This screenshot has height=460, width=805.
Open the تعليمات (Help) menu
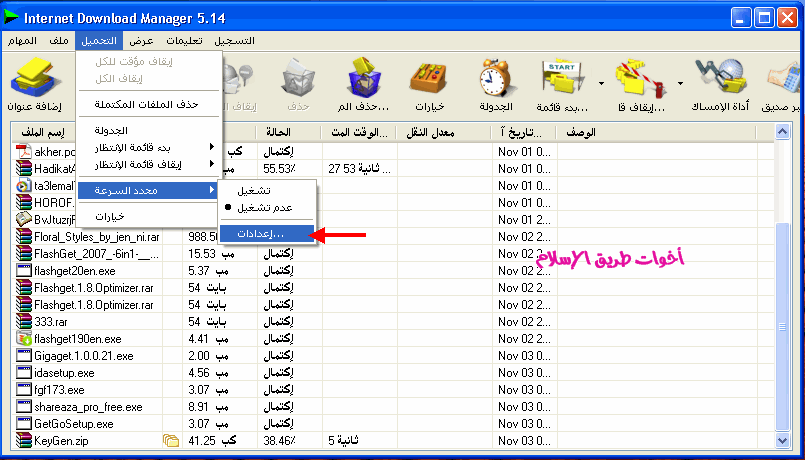click(x=184, y=41)
